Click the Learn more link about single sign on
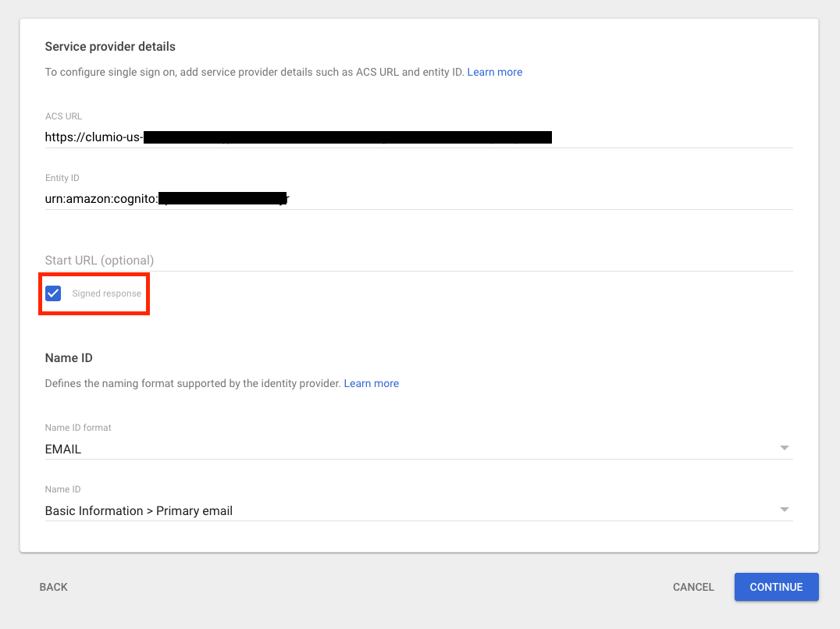This screenshot has width=840, height=629. 494,72
